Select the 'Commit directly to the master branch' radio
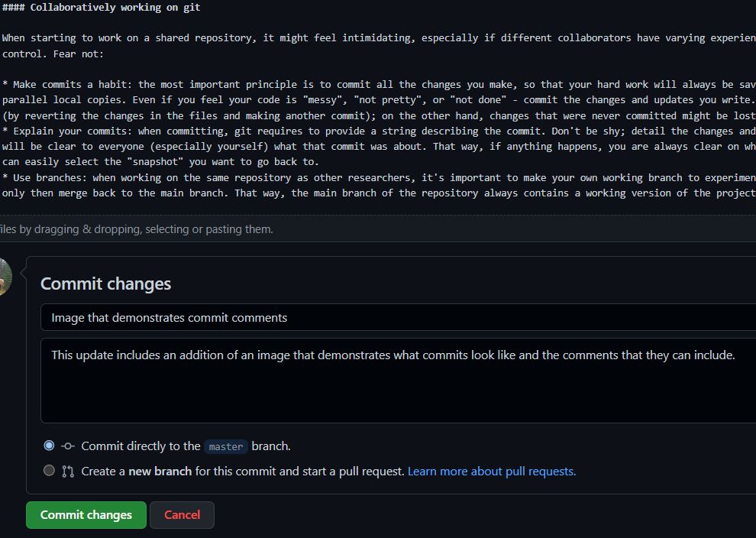The image size is (756, 538). click(x=49, y=446)
